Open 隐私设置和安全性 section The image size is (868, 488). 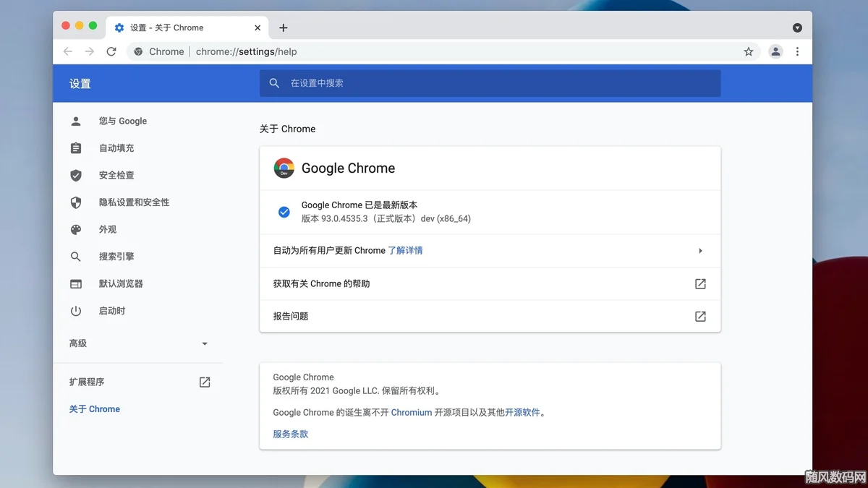click(135, 202)
